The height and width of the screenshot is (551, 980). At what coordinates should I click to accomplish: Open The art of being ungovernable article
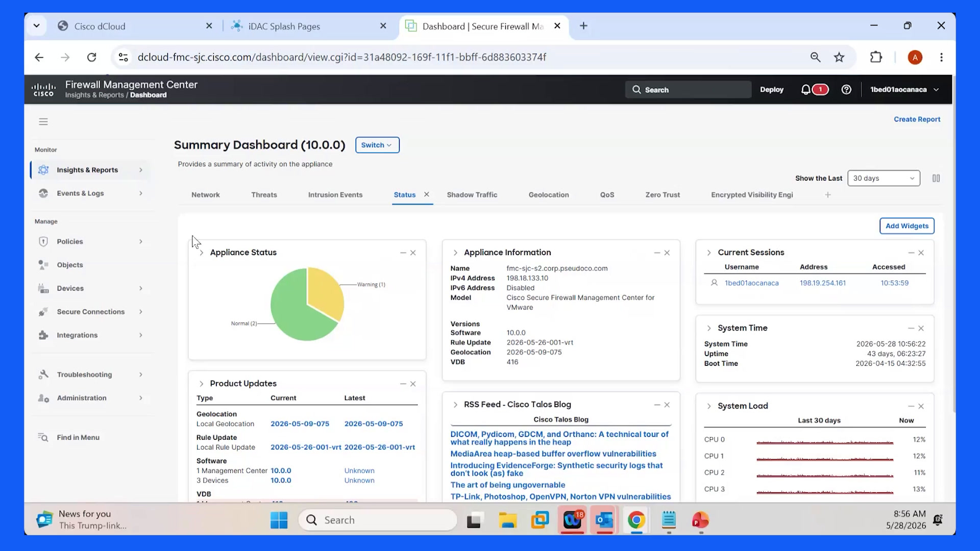tap(507, 485)
